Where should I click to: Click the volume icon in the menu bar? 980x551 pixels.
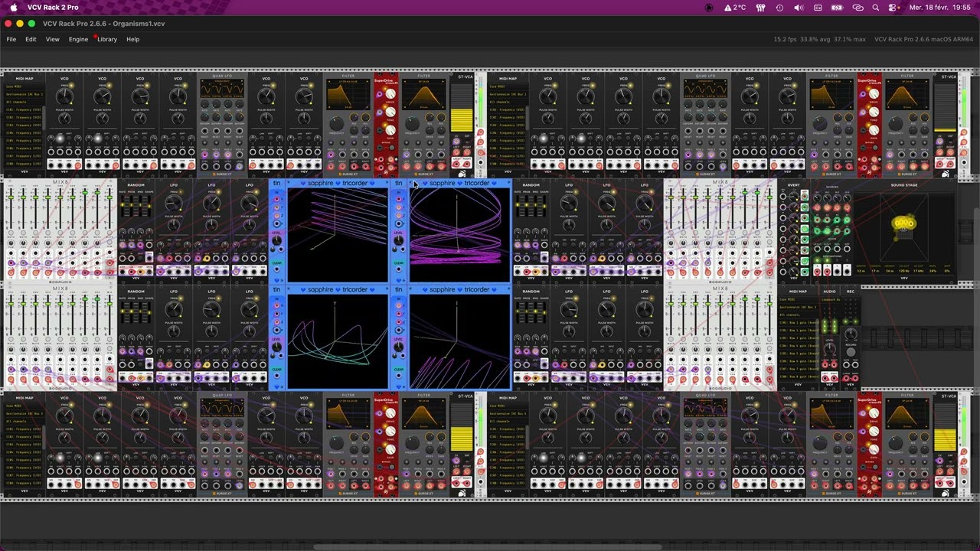(799, 7)
